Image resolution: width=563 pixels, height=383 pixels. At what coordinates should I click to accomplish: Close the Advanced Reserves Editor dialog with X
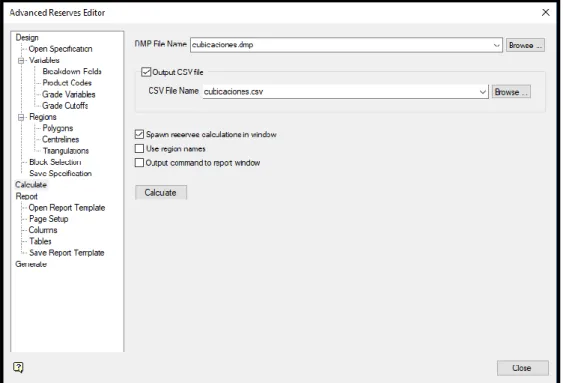click(545, 13)
